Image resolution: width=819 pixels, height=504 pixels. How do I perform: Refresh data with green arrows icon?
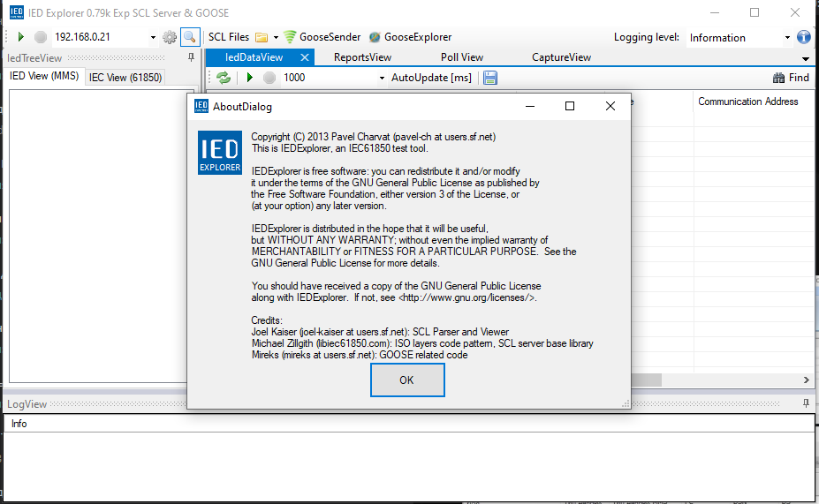point(224,78)
